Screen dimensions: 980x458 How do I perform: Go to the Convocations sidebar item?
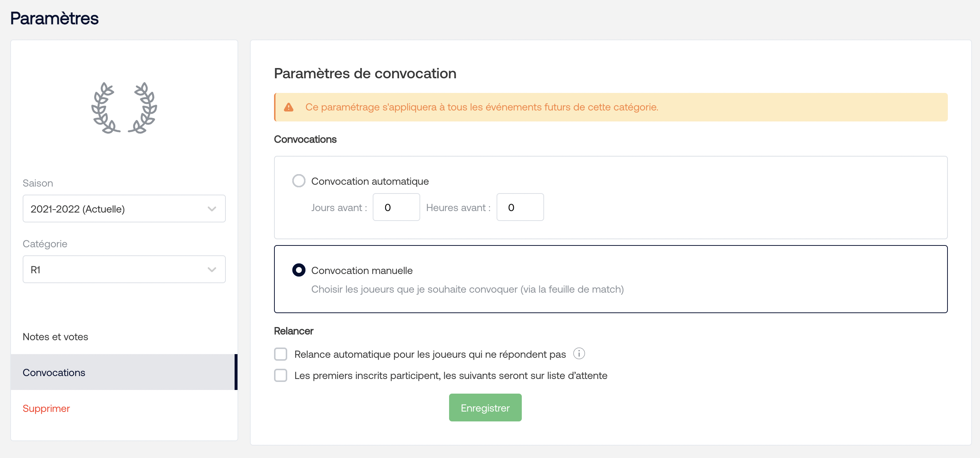tap(54, 372)
